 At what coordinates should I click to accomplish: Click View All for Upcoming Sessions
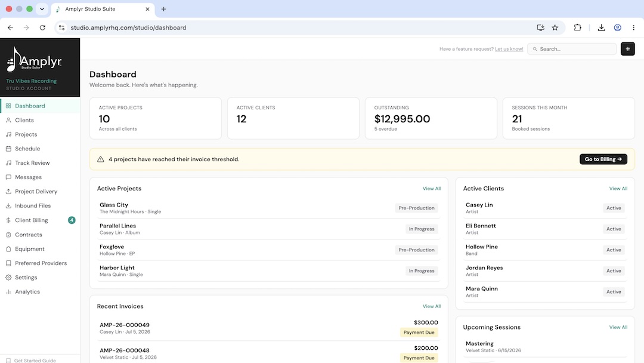click(618, 327)
